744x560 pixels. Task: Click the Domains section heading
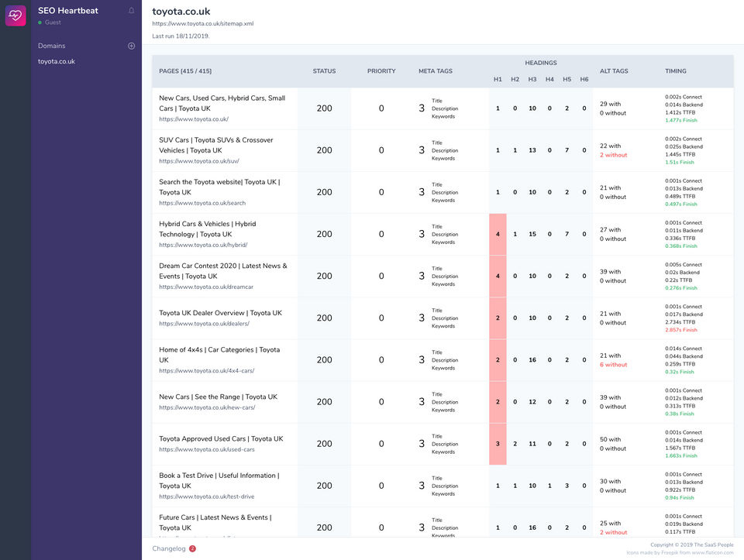tap(52, 46)
